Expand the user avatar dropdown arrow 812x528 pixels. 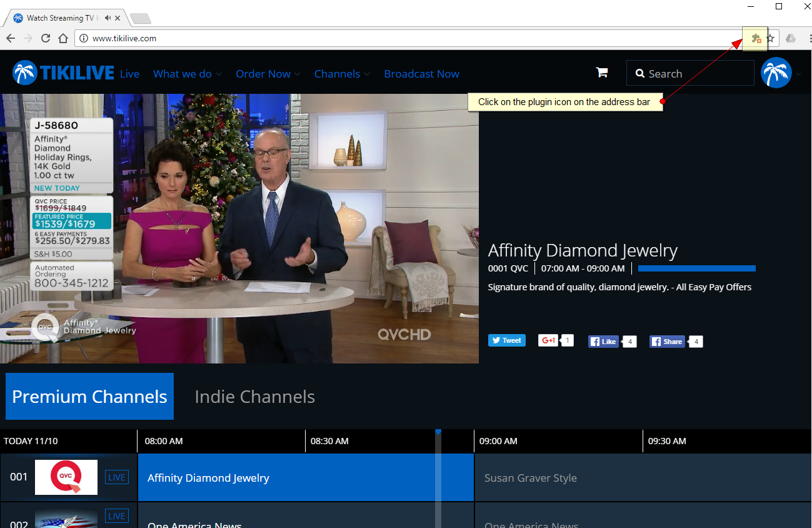798,74
